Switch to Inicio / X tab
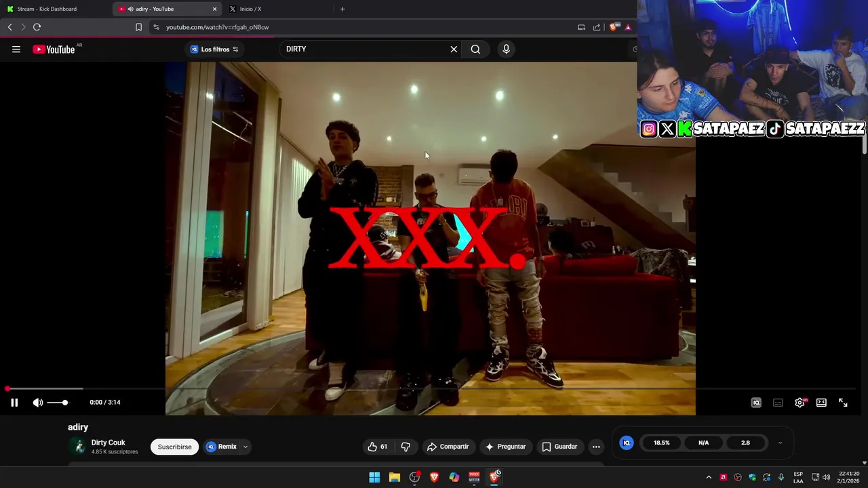This screenshot has width=868, height=488. point(278,9)
